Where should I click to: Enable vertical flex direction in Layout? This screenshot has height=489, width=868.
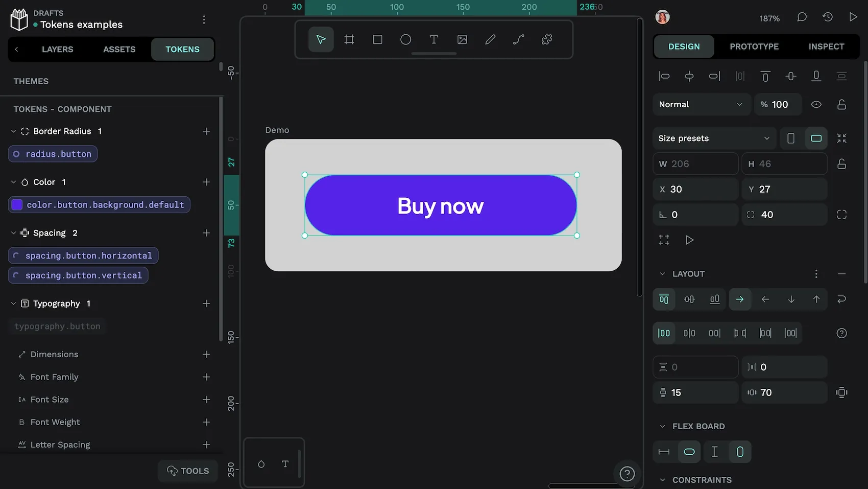[791, 299]
